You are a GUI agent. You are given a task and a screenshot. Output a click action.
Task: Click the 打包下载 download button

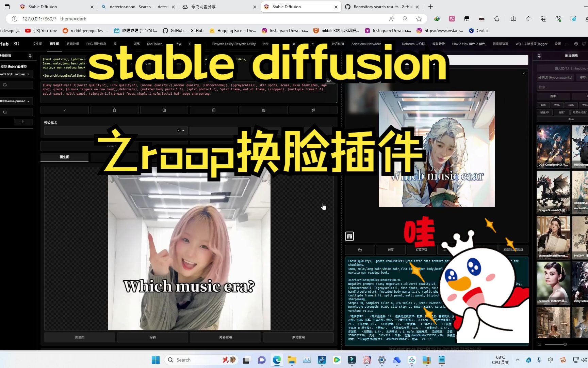pos(421,249)
